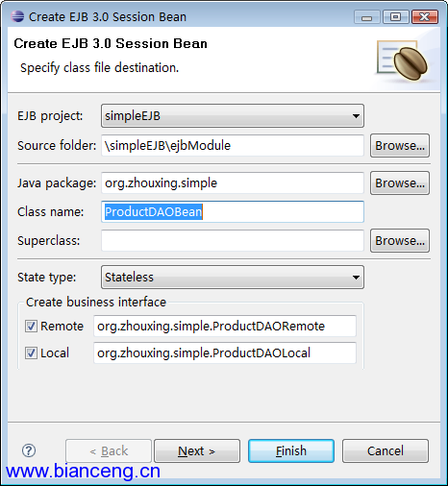Maximize the dialog window

[396, 16]
